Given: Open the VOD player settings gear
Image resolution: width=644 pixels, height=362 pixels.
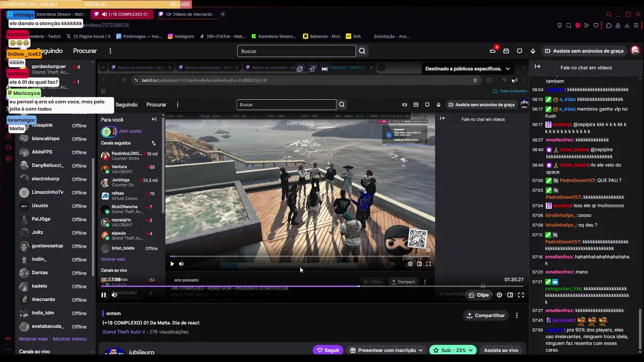Looking at the screenshot, I should [x=499, y=295].
